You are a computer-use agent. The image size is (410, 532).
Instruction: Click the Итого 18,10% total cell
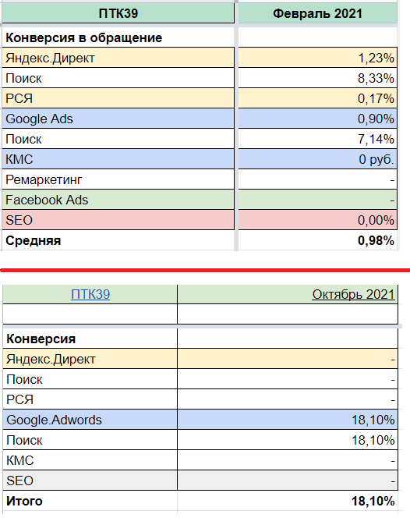point(288,501)
